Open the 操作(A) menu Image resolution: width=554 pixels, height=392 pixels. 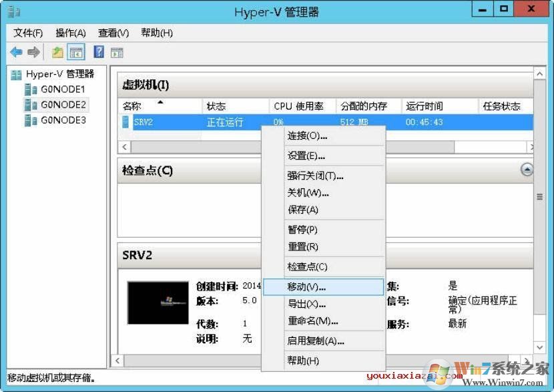(71, 32)
